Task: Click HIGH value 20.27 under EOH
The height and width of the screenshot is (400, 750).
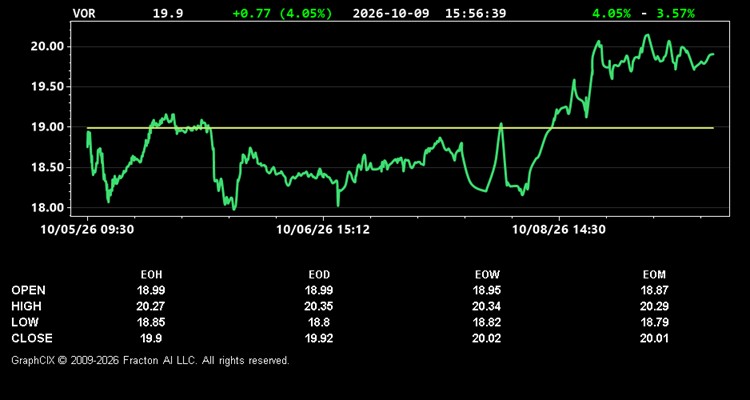Action: (152, 306)
